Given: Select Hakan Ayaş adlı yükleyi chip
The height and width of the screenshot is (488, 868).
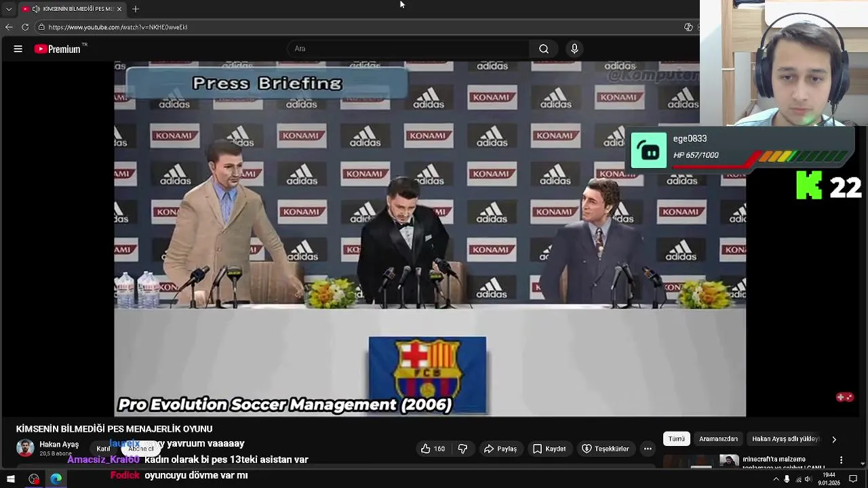Looking at the screenshot, I should (x=786, y=439).
